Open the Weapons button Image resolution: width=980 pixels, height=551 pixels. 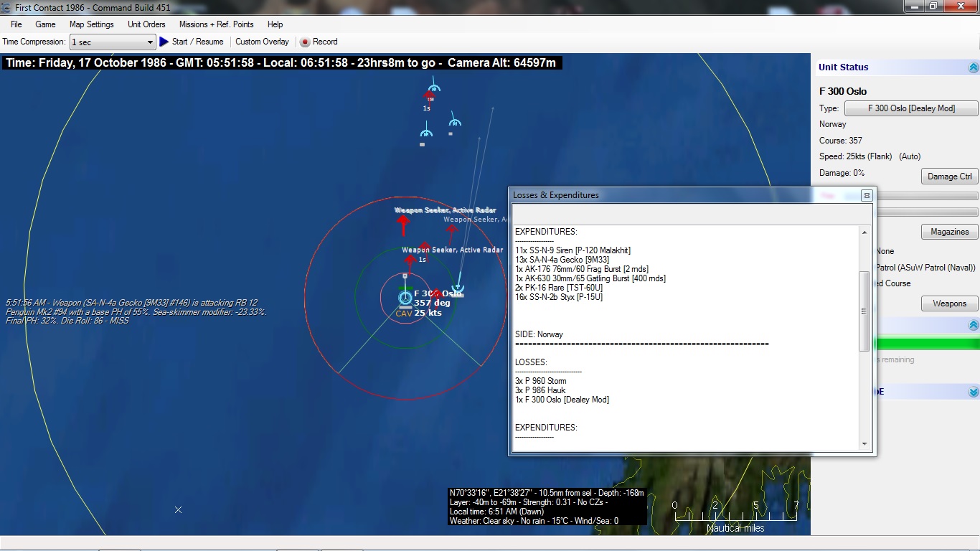pyautogui.click(x=949, y=303)
